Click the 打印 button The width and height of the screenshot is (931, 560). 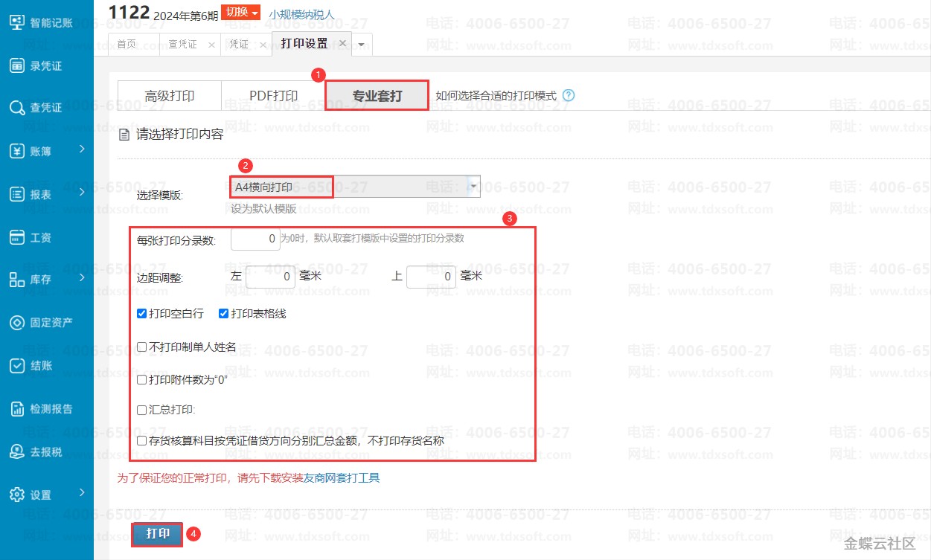(x=157, y=534)
